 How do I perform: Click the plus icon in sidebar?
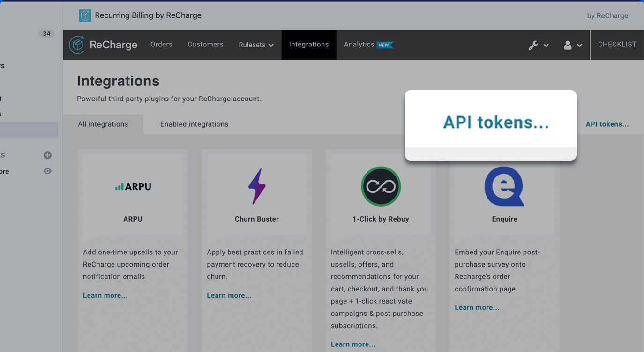pyautogui.click(x=47, y=155)
